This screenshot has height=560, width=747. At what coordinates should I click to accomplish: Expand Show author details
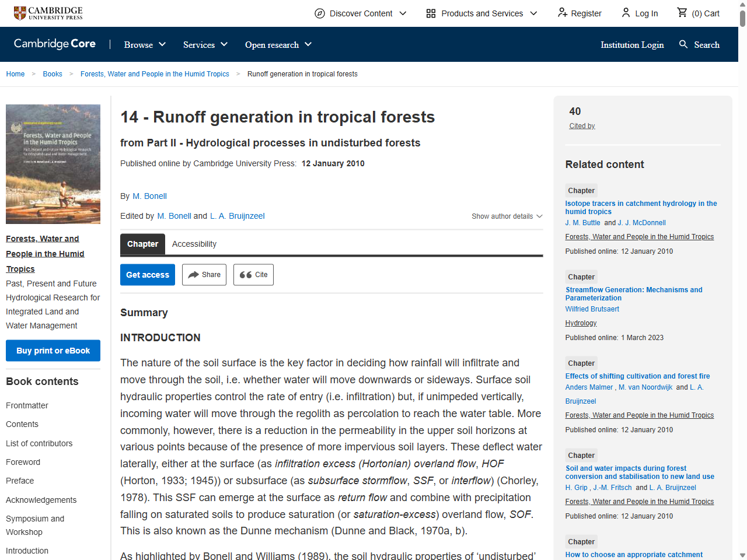(507, 216)
